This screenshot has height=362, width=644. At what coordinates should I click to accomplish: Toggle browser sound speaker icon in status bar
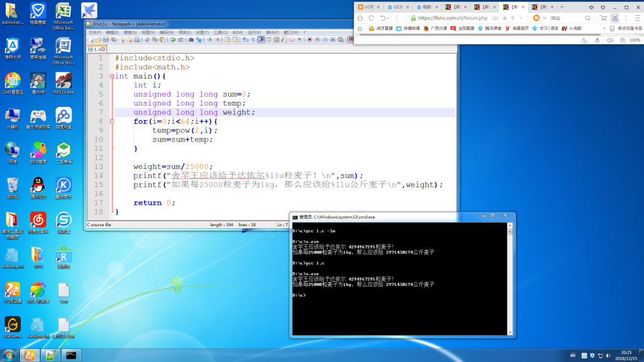pyautogui.click(x=610, y=40)
